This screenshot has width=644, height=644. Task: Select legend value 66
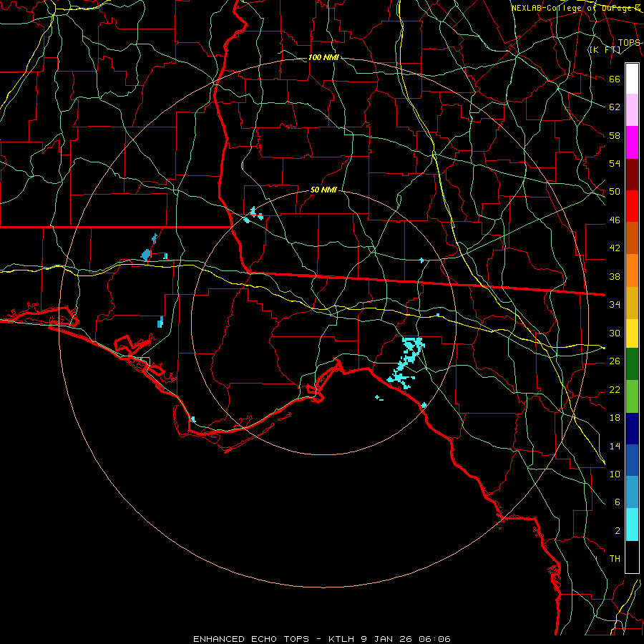tap(615, 79)
